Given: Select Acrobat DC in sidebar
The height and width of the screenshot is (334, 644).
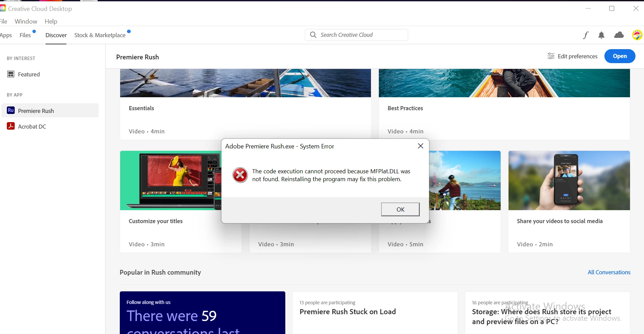Looking at the screenshot, I should pyautogui.click(x=50, y=127).
